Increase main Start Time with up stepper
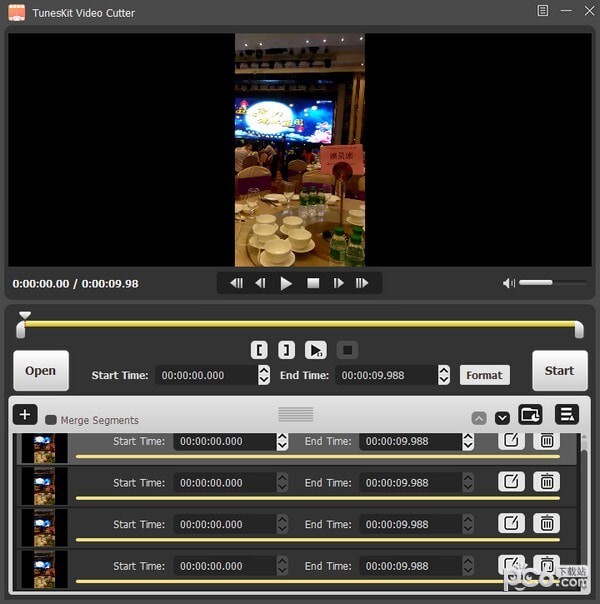The height and width of the screenshot is (604, 600). pos(264,371)
